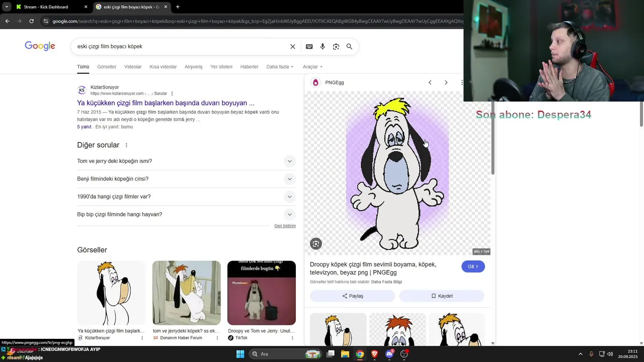
Task: Show hidden system tray icons
Action: (x=580, y=354)
